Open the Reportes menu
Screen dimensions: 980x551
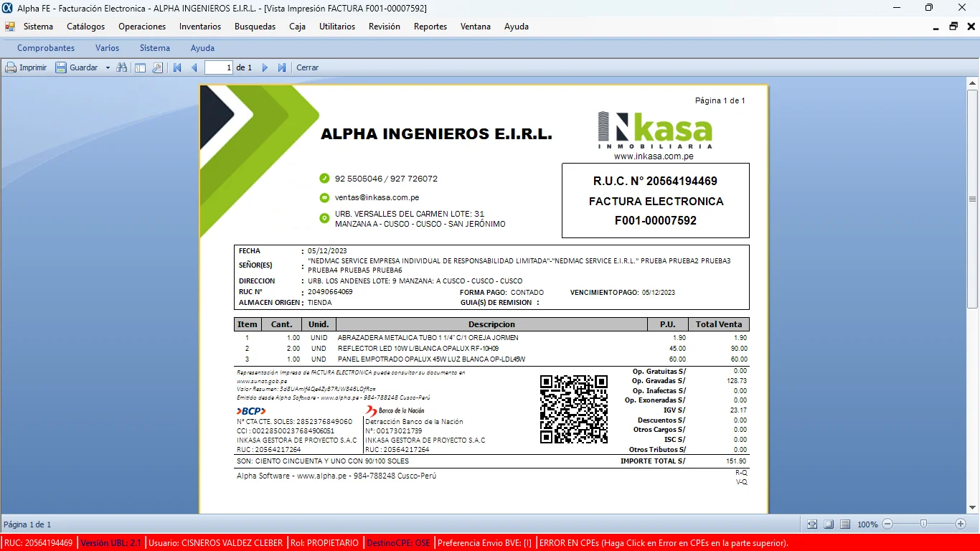point(430,27)
